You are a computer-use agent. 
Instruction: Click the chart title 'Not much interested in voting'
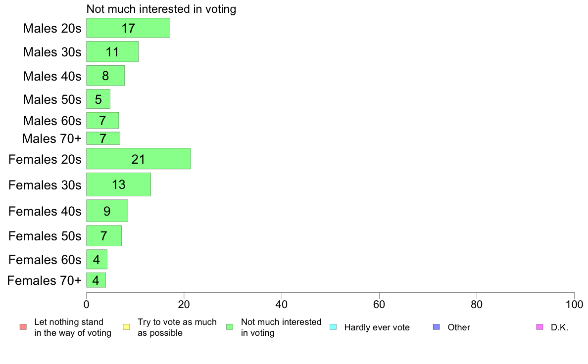(x=161, y=9)
